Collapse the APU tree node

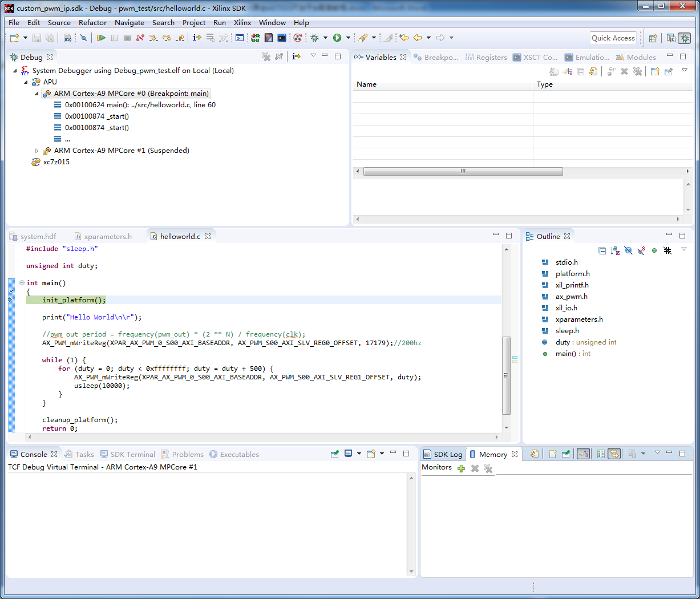pyautogui.click(x=26, y=82)
